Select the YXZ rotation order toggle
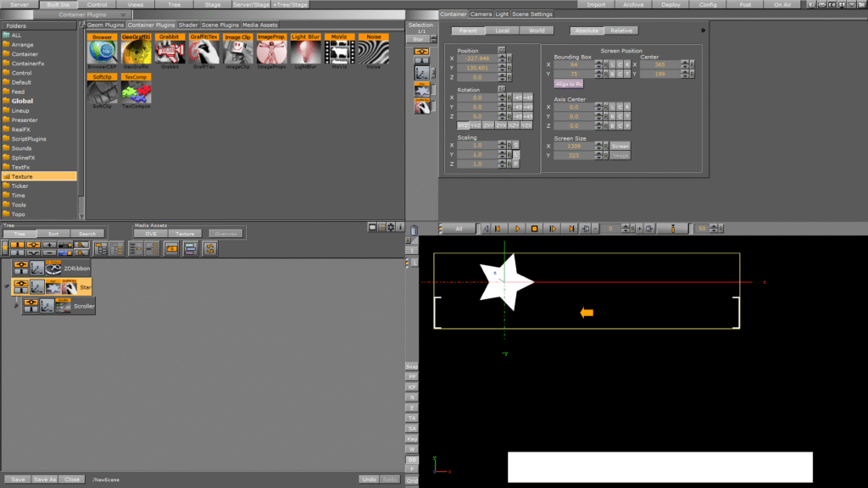Viewport: 868px width, 488px height. 475,125
